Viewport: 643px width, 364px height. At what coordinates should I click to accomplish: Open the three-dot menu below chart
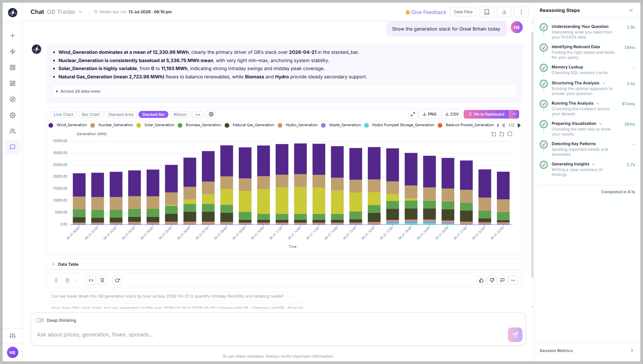[513, 280]
